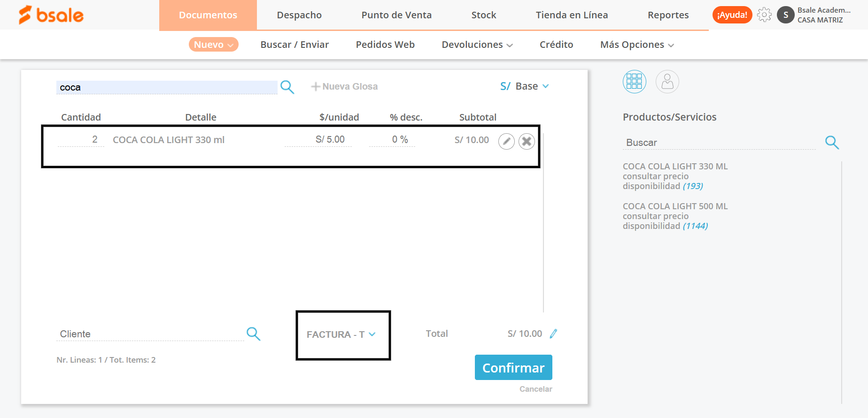Click the unit price field S/ 5.00

tap(318, 139)
